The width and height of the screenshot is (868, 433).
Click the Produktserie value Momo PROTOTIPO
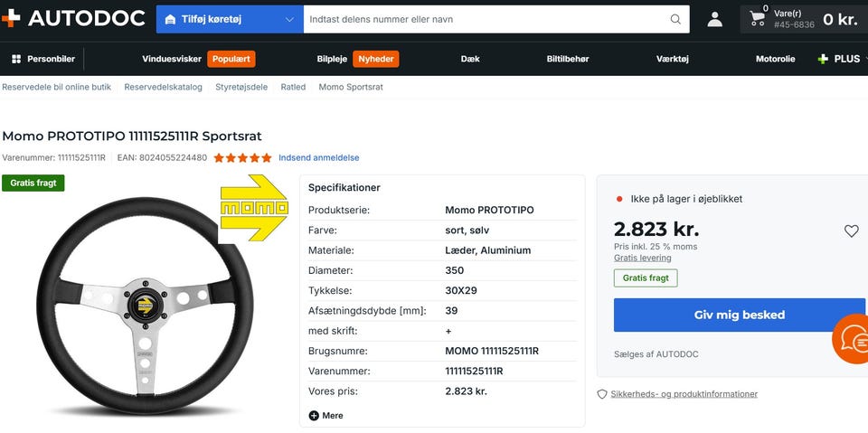489,211
